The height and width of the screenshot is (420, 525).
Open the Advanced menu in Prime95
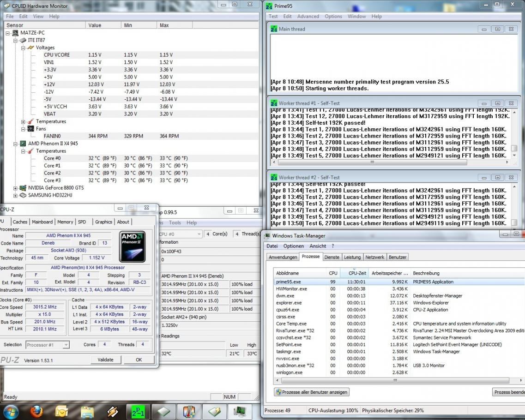[x=308, y=17]
